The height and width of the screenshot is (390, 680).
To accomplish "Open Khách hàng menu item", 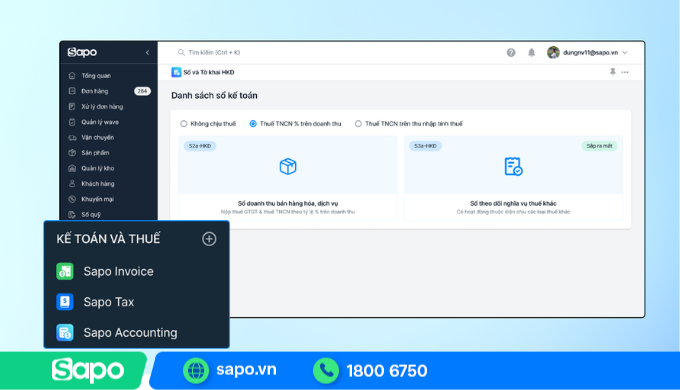I will point(98,184).
